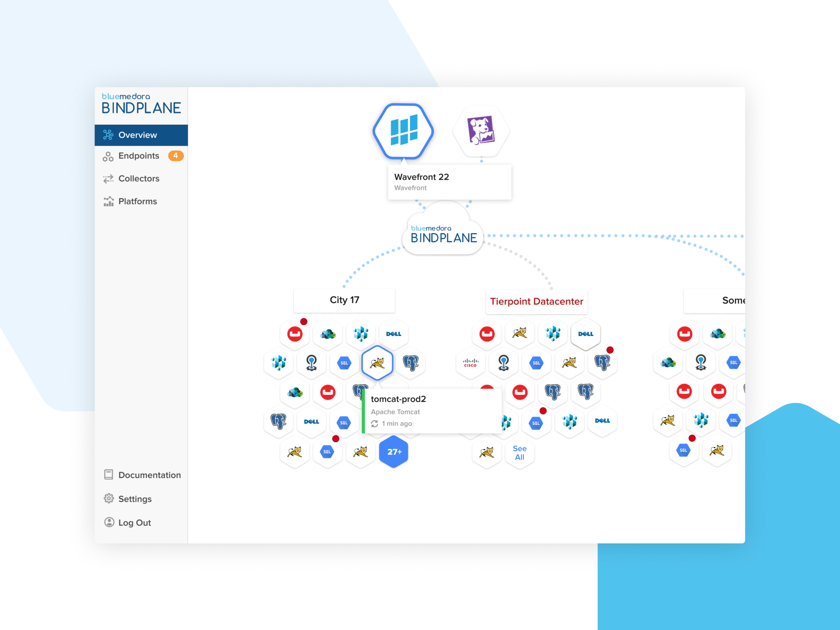Click the fully visible Couchbase in Tierpoint's third row
Viewport: 840px width, 630px height.
click(520, 392)
